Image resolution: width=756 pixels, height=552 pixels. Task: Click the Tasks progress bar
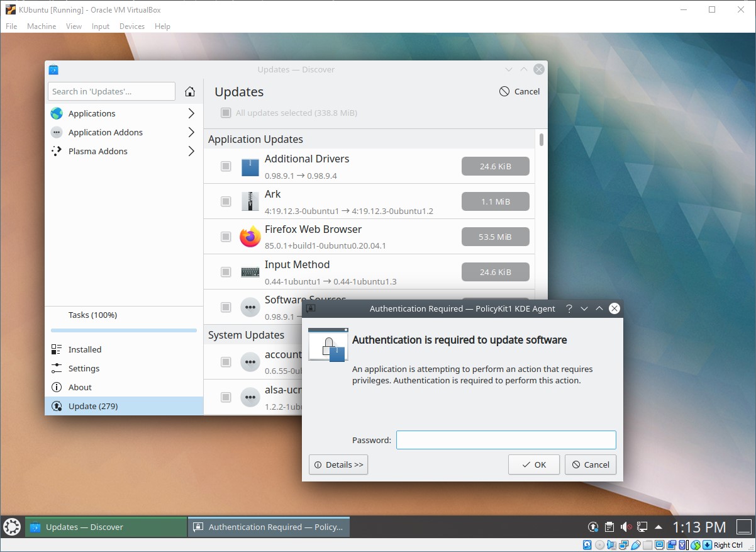(x=124, y=330)
